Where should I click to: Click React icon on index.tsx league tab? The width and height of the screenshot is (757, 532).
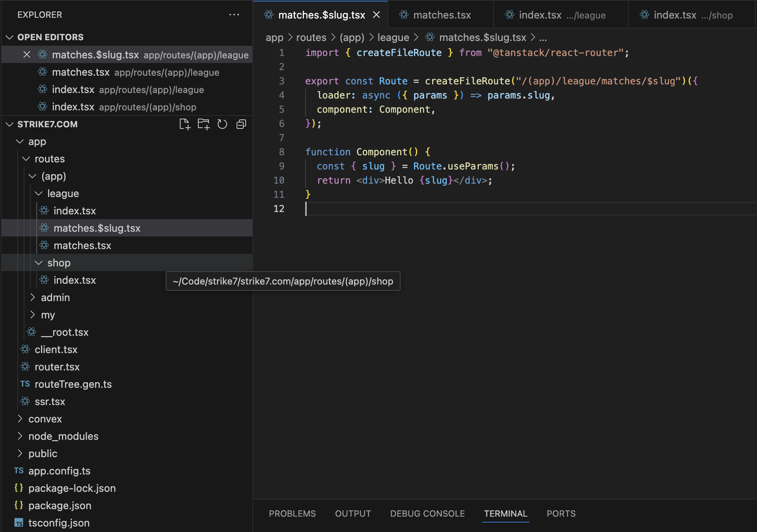pos(509,15)
